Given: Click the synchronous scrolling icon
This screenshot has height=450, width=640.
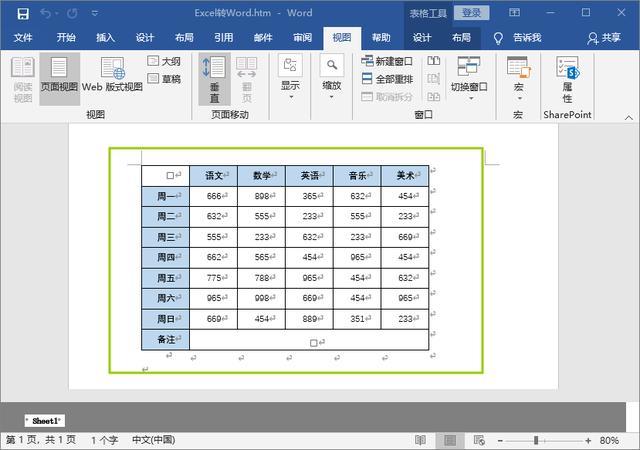Looking at the screenshot, I should pos(433,78).
